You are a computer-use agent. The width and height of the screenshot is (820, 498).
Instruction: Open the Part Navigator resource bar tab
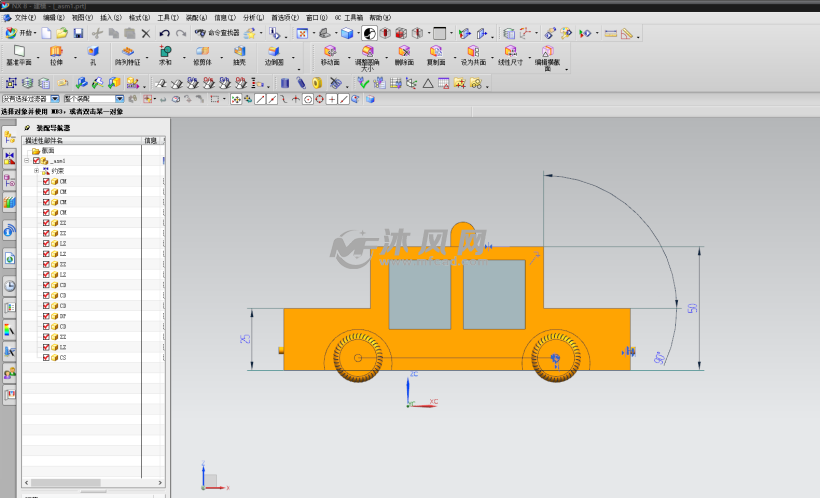[x=9, y=181]
